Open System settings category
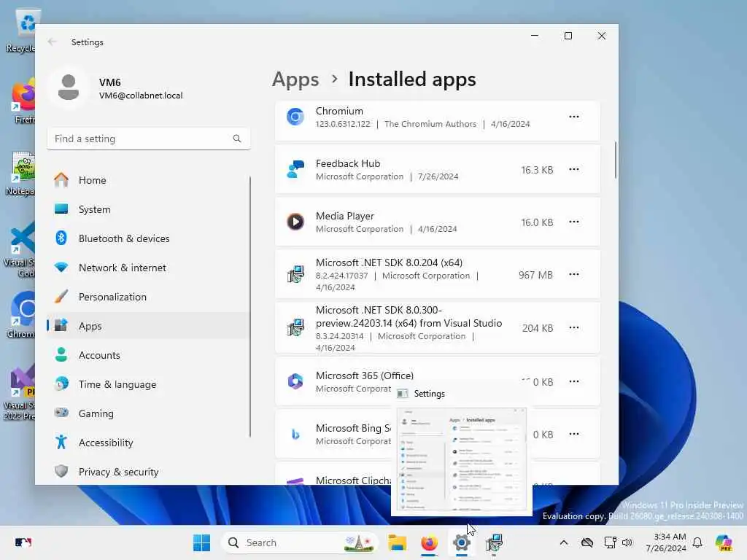The image size is (747, 560). click(x=147, y=209)
